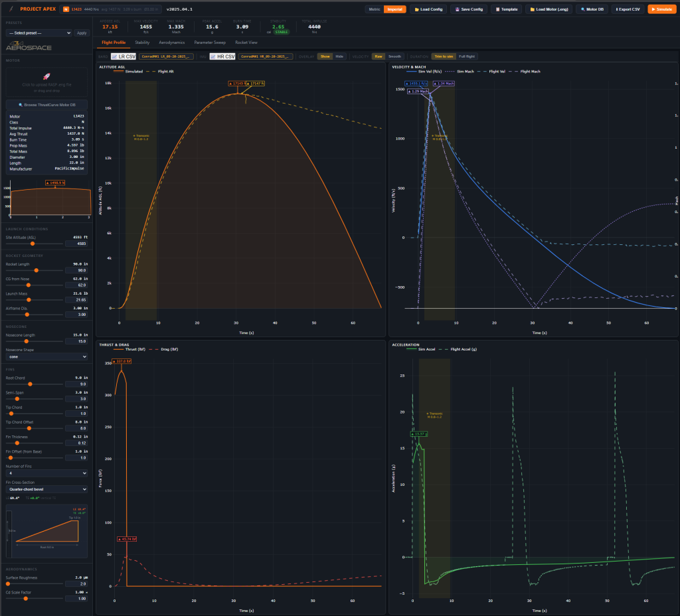Click the orange N motor class badge
Screen dimensions: 680x616
(x=66, y=9)
